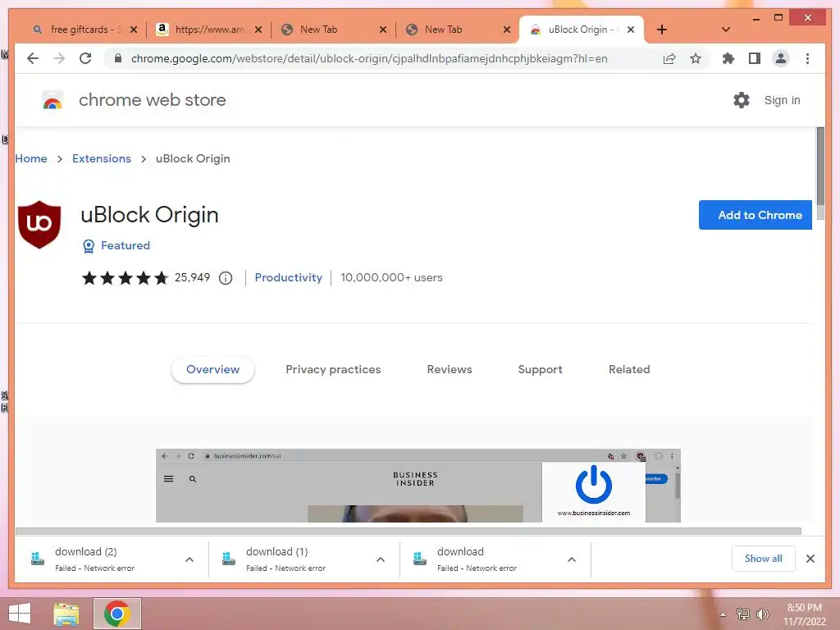Viewport: 840px width, 630px height.
Task: Close the Amazon tab
Action: pos(258,30)
